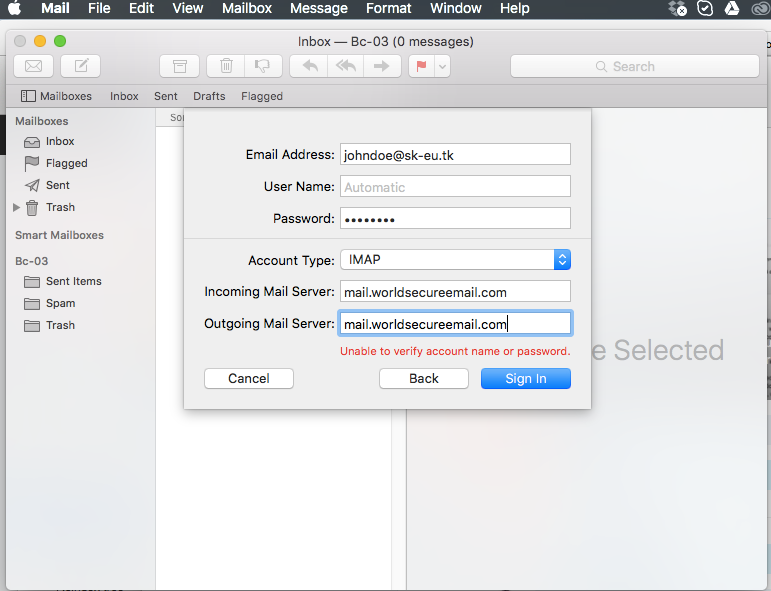Open Inbox mailbox in sidebar
771x591 pixels.
tap(60, 142)
